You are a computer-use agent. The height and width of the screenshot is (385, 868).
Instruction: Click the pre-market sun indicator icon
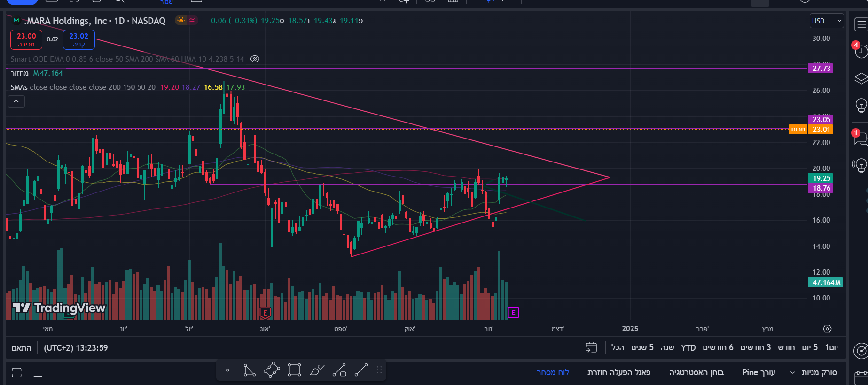pos(181,20)
